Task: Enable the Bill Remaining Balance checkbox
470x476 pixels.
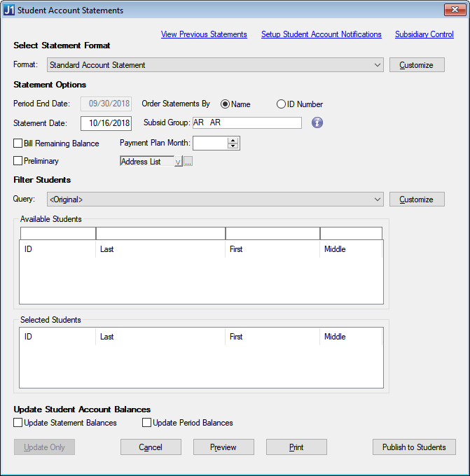Action: [18, 143]
